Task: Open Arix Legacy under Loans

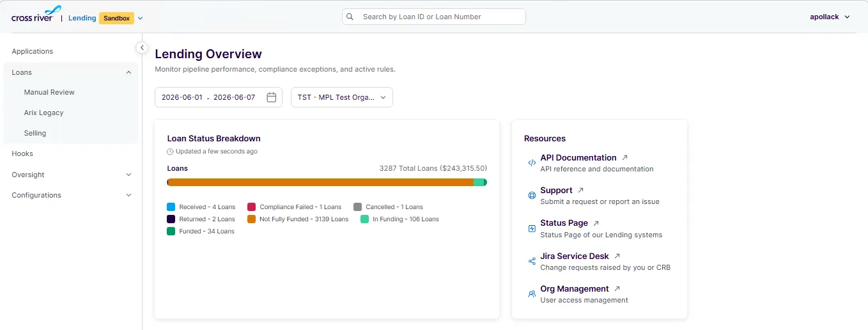Action: coord(44,113)
